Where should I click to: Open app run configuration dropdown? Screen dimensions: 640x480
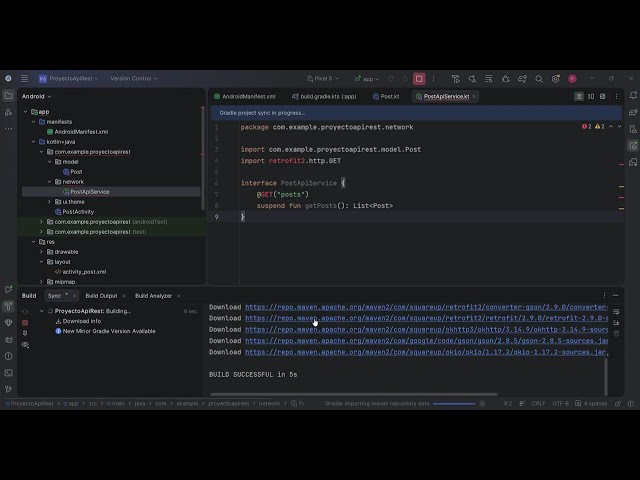367,79
